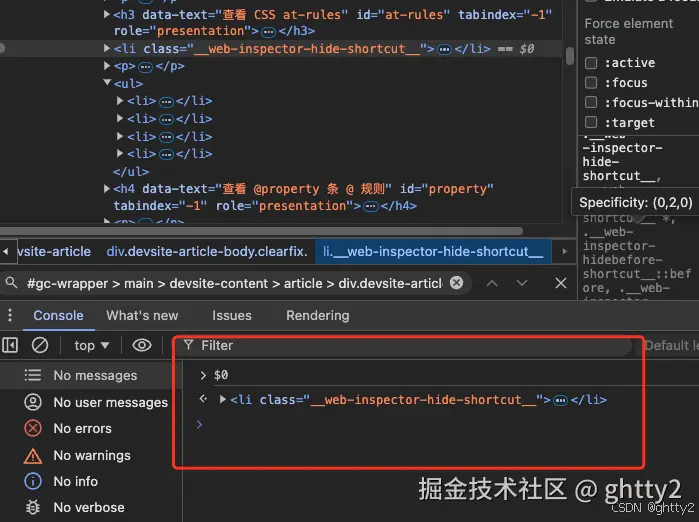Expand the p element node
The image size is (699, 522).
[107, 66]
